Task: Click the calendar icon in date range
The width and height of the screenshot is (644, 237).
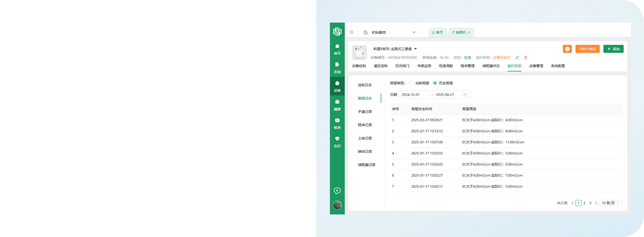Action: click(x=465, y=95)
